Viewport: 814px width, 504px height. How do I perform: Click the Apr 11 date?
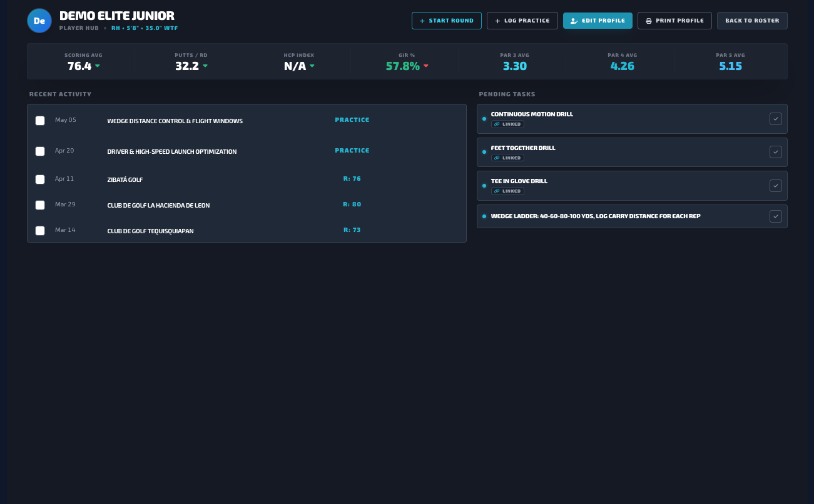(64, 179)
